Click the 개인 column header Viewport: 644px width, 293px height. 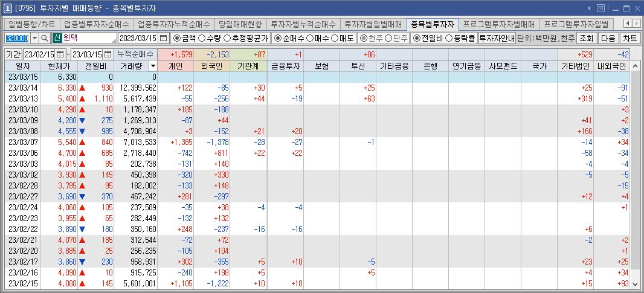coord(175,66)
